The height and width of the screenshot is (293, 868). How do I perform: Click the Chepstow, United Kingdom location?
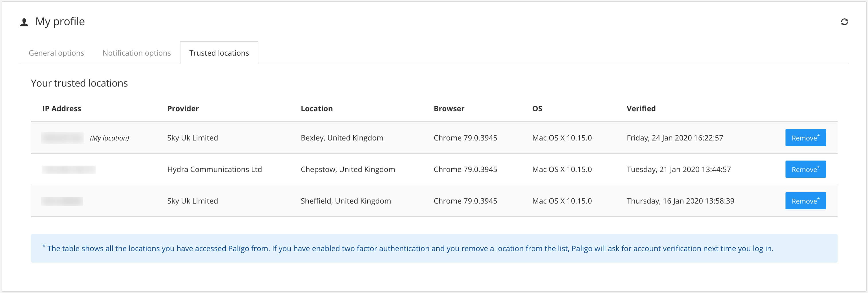(x=348, y=169)
